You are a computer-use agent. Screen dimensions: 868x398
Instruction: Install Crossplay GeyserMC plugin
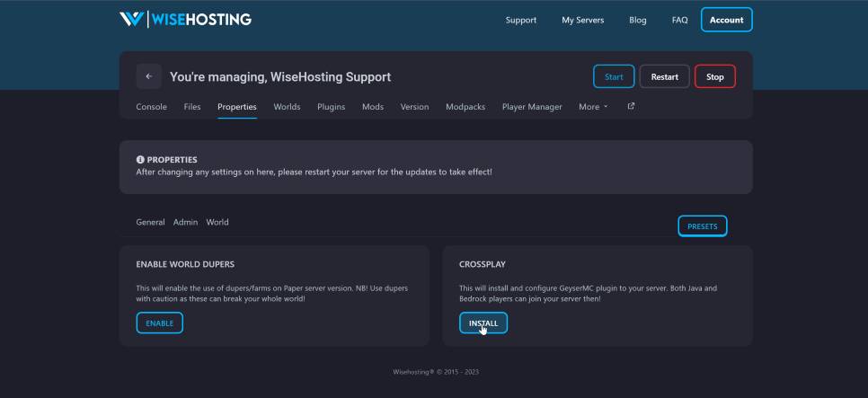pyautogui.click(x=483, y=323)
